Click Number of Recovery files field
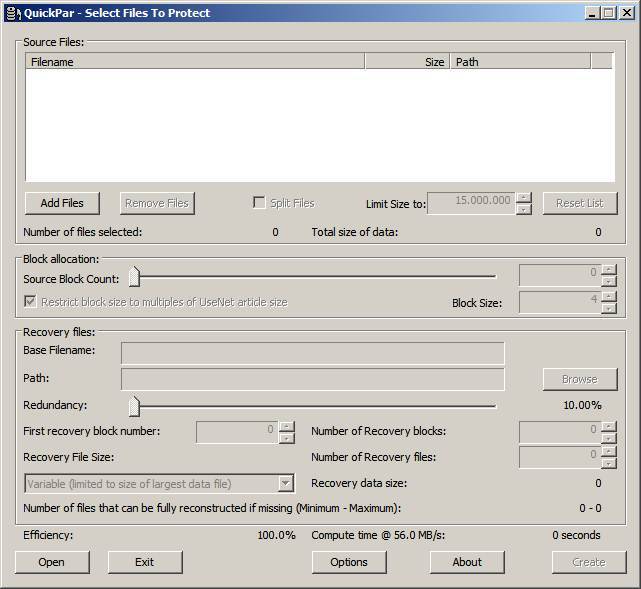This screenshot has width=641, height=589. point(560,457)
